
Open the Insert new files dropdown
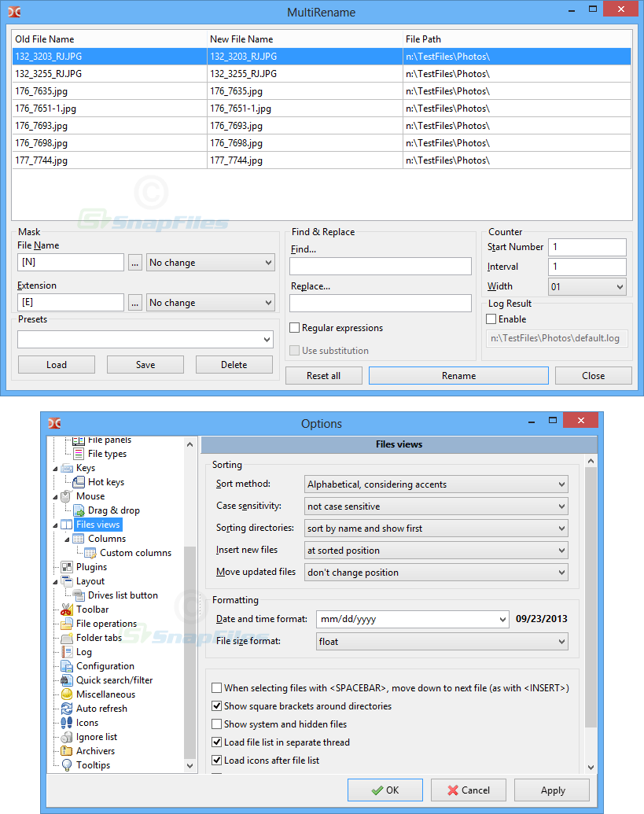[x=436, y=551]
